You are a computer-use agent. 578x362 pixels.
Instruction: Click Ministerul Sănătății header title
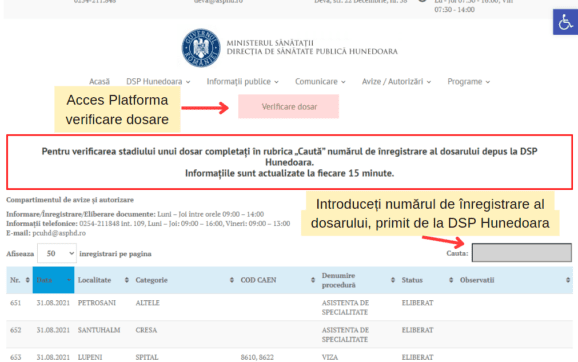tap(270, 43)
